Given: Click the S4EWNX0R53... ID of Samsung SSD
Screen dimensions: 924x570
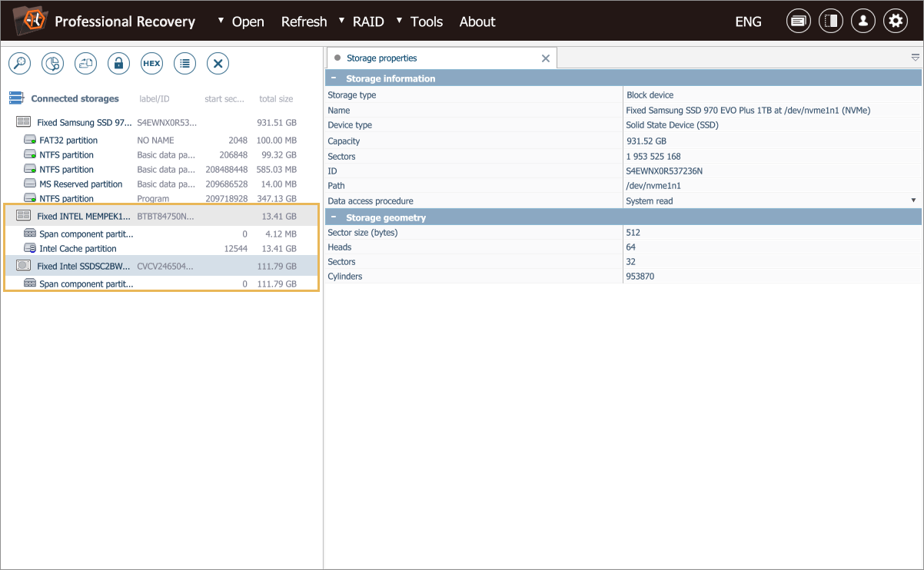Looking at the screenshot, I should click(x=167, y=122).
